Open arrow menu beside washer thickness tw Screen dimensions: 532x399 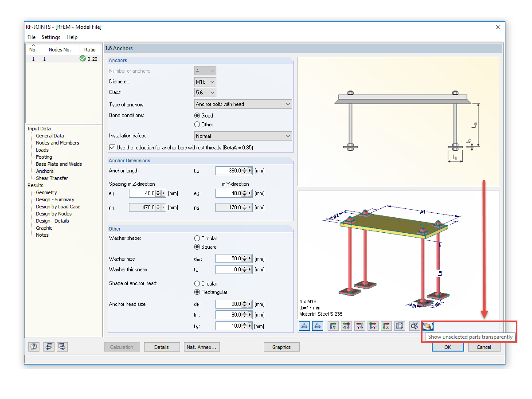(250, 270)
